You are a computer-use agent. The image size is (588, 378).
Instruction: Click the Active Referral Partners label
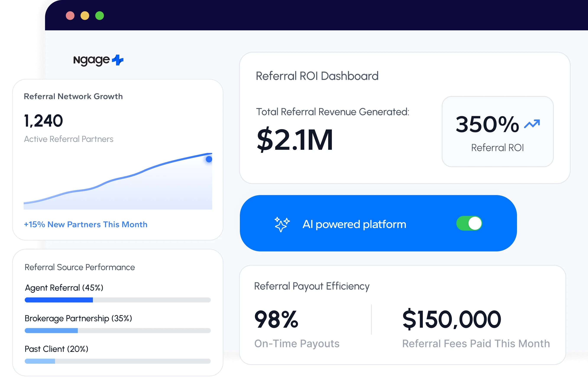coord(69,139)
